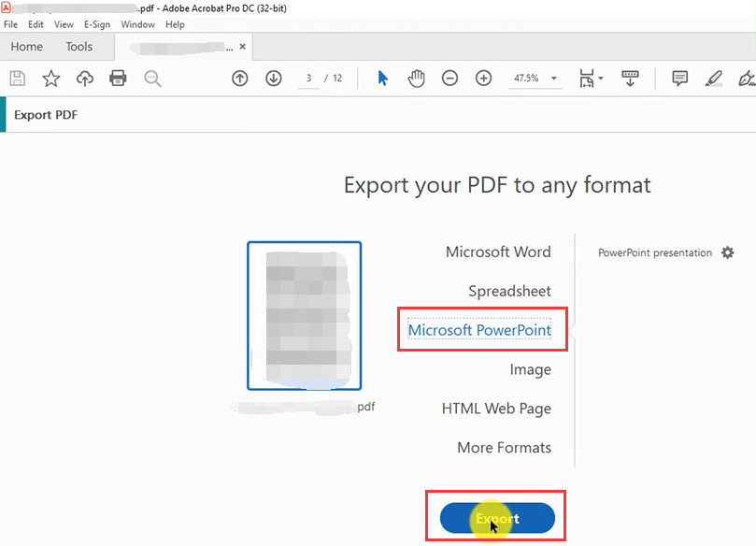Select the PowerPoint presentation option
Screen dimensions: 756x546
655,252
